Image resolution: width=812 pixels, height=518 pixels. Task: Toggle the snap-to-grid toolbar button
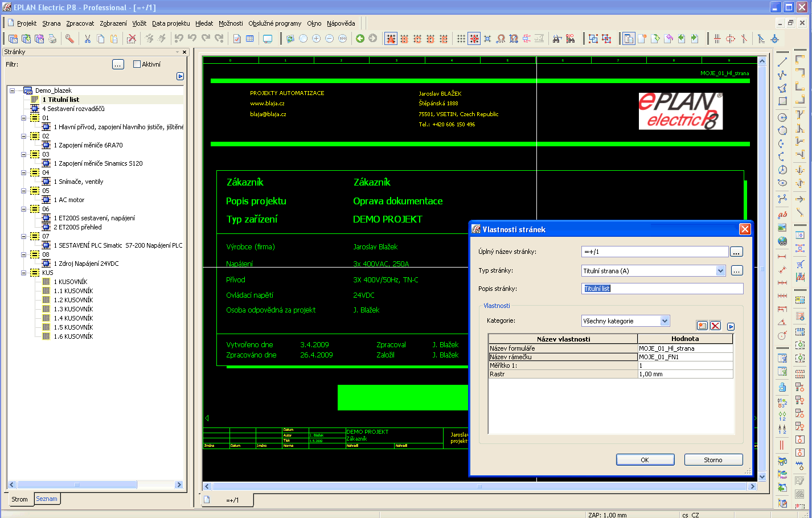coord(474,39)
